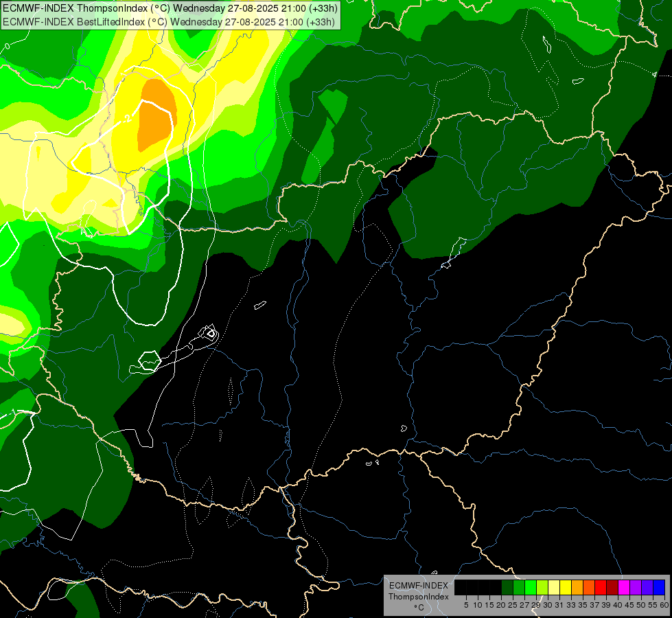Click the legend tick value '29'
Image resolution: width=672 pixels, height=618 pixels.
click(x=535, y=605)
